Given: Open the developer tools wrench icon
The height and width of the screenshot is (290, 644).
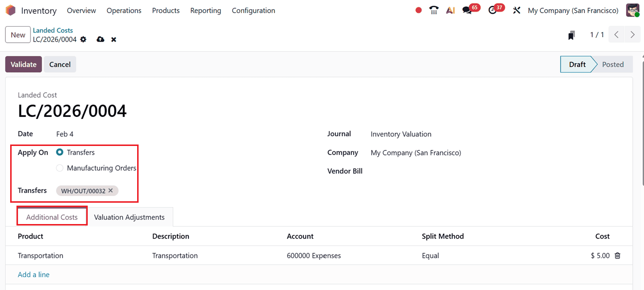Looking at the screenshot, I should click(x=516, y=10).
